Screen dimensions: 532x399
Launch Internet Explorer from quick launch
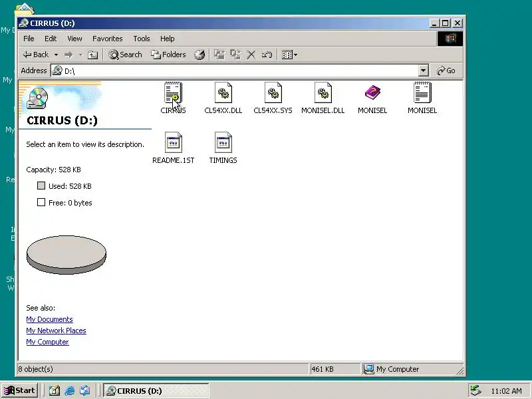[70, 391]
